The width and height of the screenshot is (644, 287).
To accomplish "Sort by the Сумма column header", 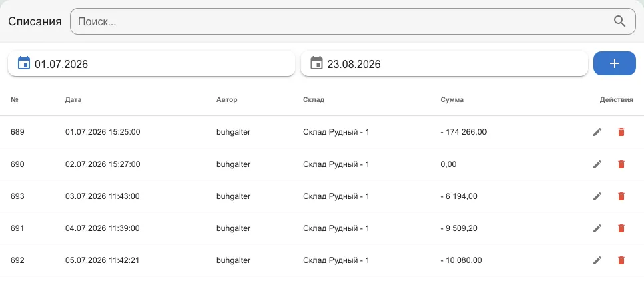I will (x=452, y=99).
